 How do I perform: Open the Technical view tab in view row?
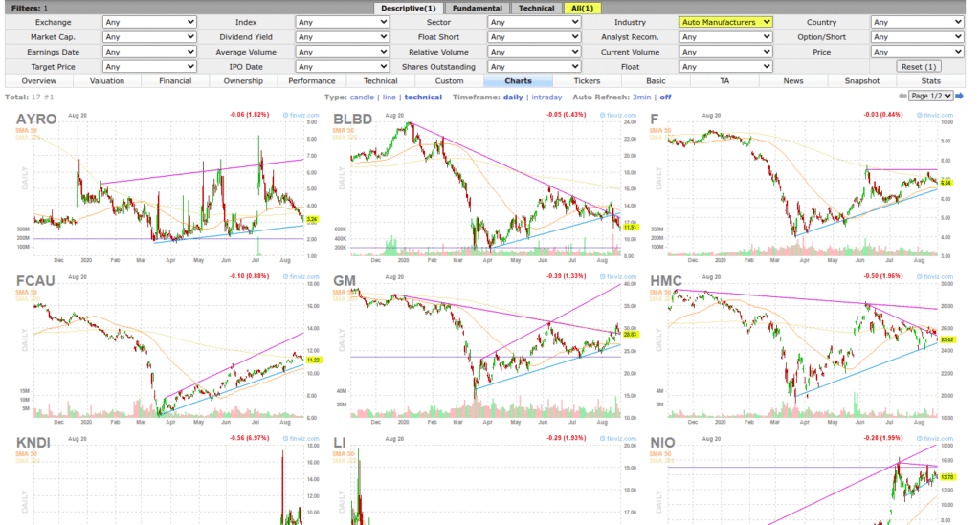click(x=381, y=81)
